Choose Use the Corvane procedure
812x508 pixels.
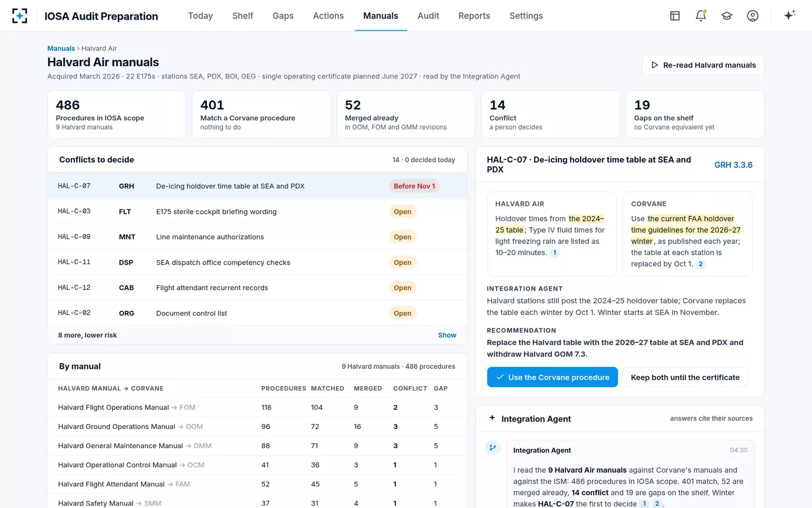pos(553,377)
